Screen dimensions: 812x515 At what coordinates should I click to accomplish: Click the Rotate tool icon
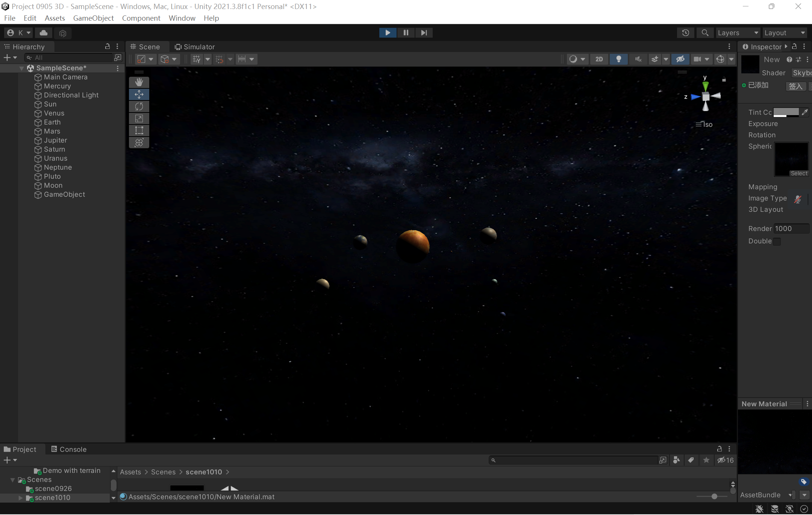coord(139,106)
